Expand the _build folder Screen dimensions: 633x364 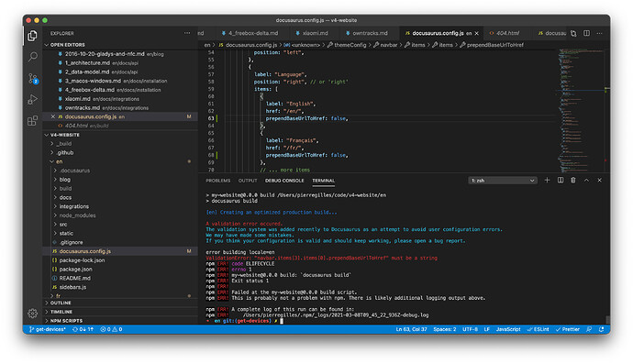(x=120, y=144)
